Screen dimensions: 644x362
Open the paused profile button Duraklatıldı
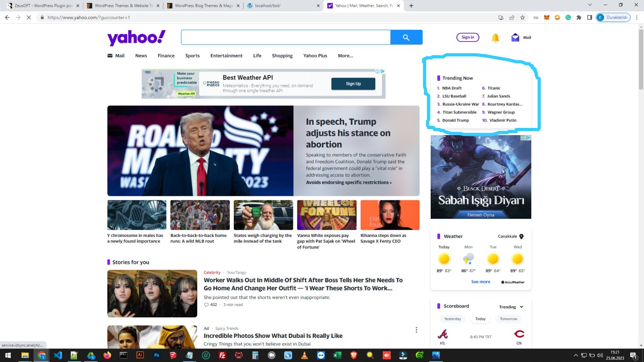tap(613, 17)
